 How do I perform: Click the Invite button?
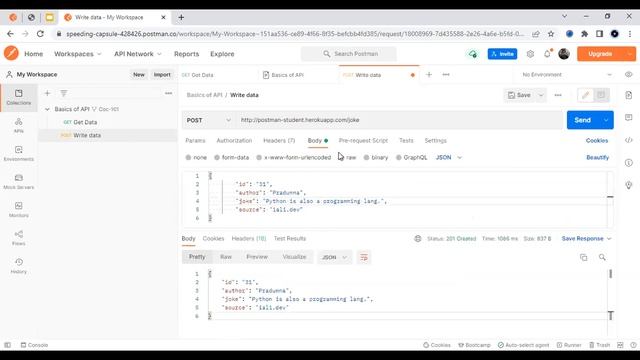(502, 54)
